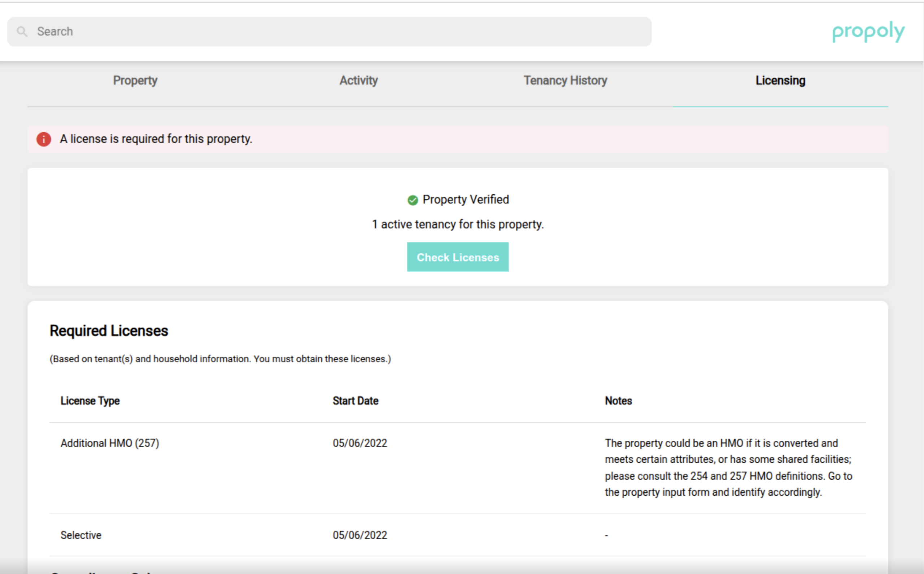Click the Required Licenses heading
The height and width of the screenshot is (574, 924).
coord(109,331)
